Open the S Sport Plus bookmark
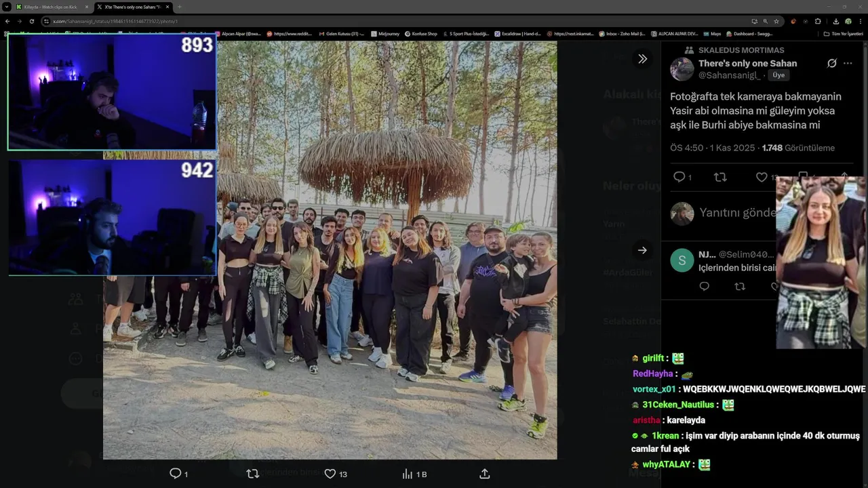Viewport: 868px width, 488px height. pyautogui.click(x=466, y=33)
